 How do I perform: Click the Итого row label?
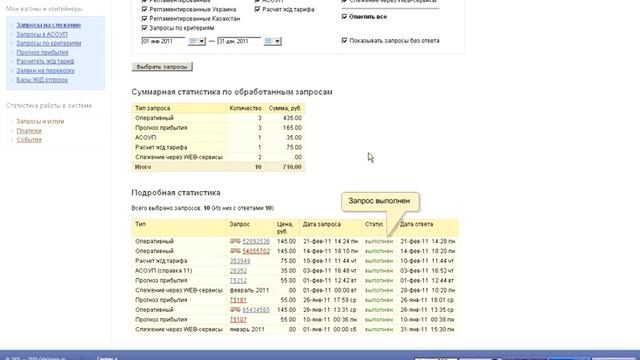click(x=143, y=167)
